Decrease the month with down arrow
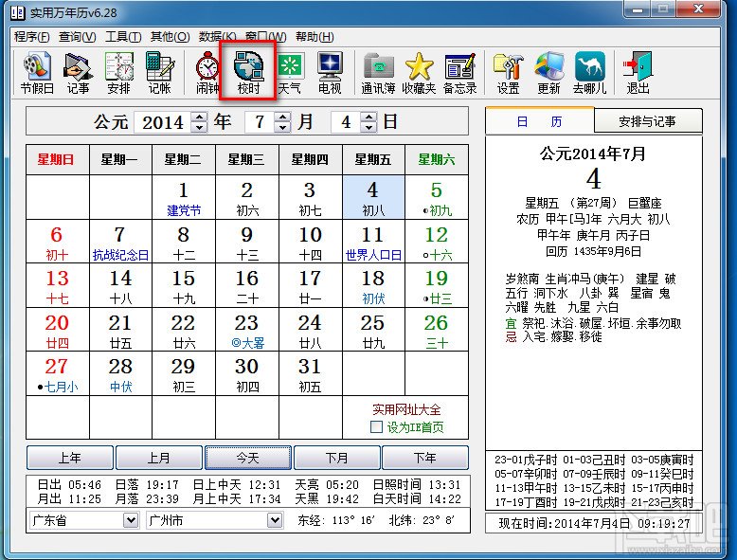 click(283, 127)
